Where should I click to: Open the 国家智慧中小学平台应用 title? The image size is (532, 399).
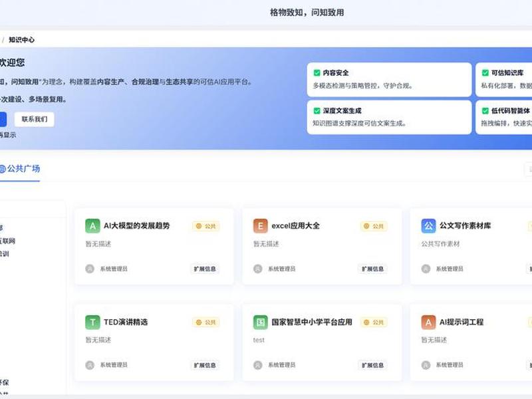point(312,322)
